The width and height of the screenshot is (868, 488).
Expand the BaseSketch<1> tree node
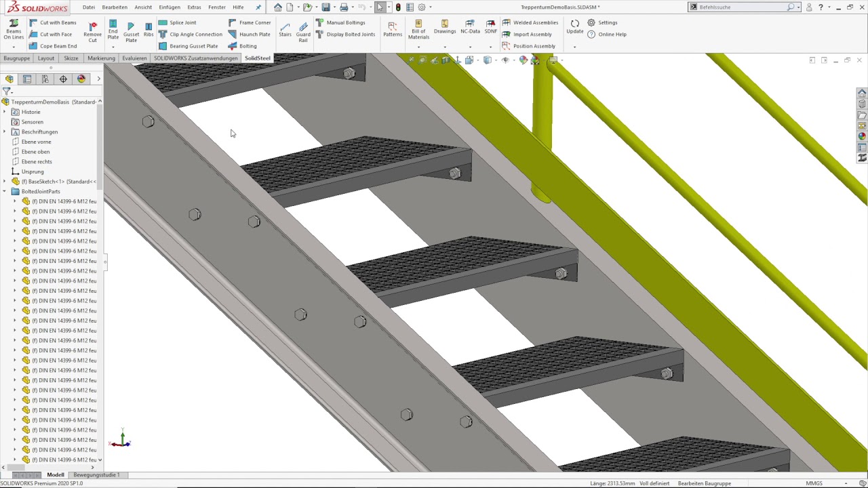click(5, 182)
